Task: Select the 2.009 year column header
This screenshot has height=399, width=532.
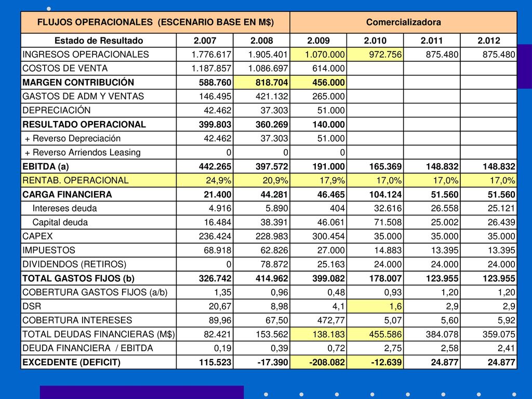Action: (x=318, y=41)
